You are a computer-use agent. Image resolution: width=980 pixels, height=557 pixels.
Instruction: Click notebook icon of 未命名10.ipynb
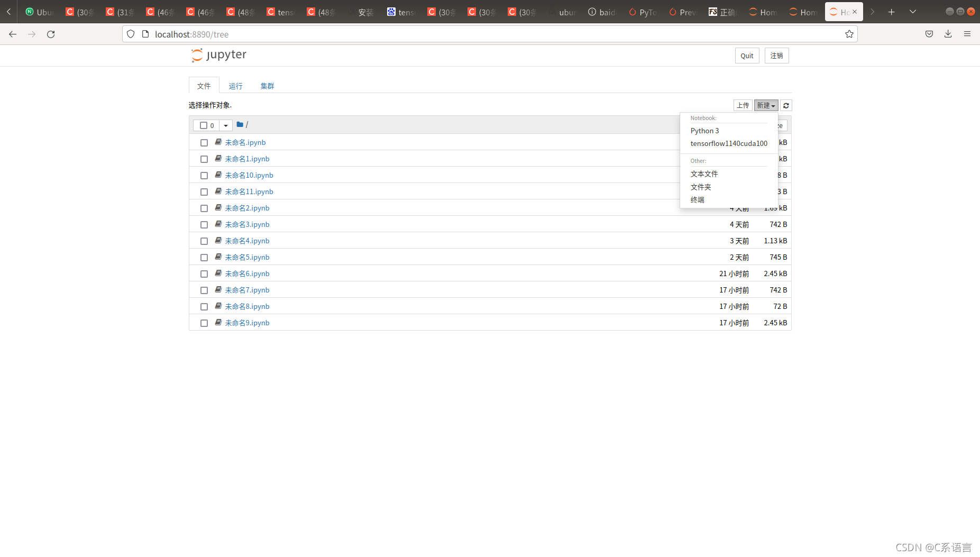(x=218, y=175)
